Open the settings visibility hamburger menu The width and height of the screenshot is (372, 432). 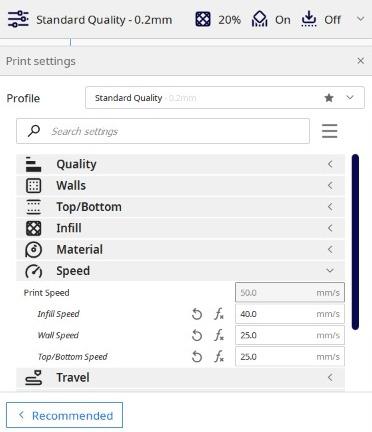[329, 131]
